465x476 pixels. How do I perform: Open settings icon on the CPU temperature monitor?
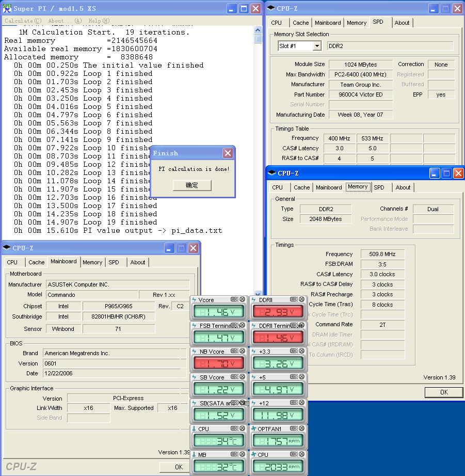[234, 429]
